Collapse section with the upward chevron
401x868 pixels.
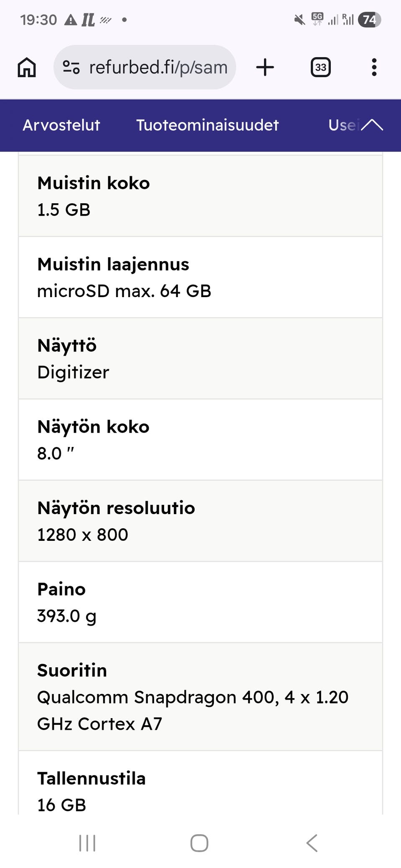click(x=372, y=125)
